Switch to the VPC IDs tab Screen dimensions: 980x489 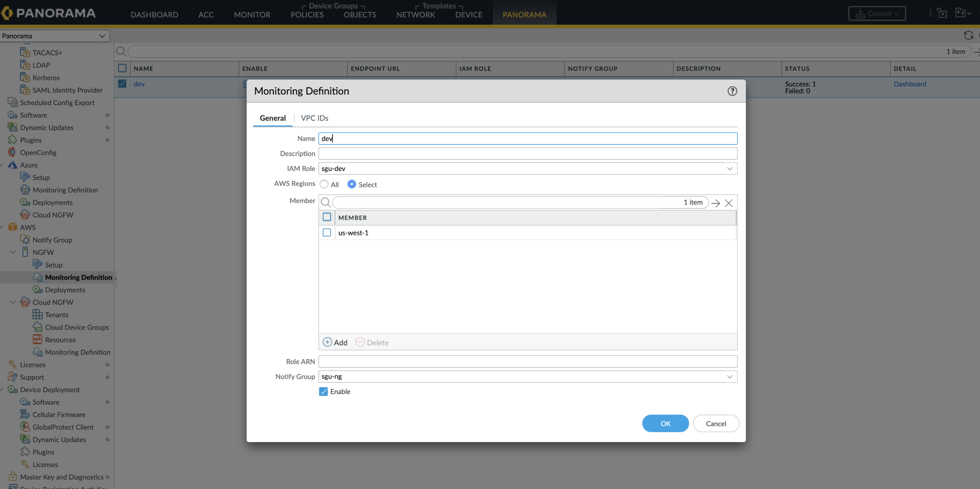coord(314,118)
